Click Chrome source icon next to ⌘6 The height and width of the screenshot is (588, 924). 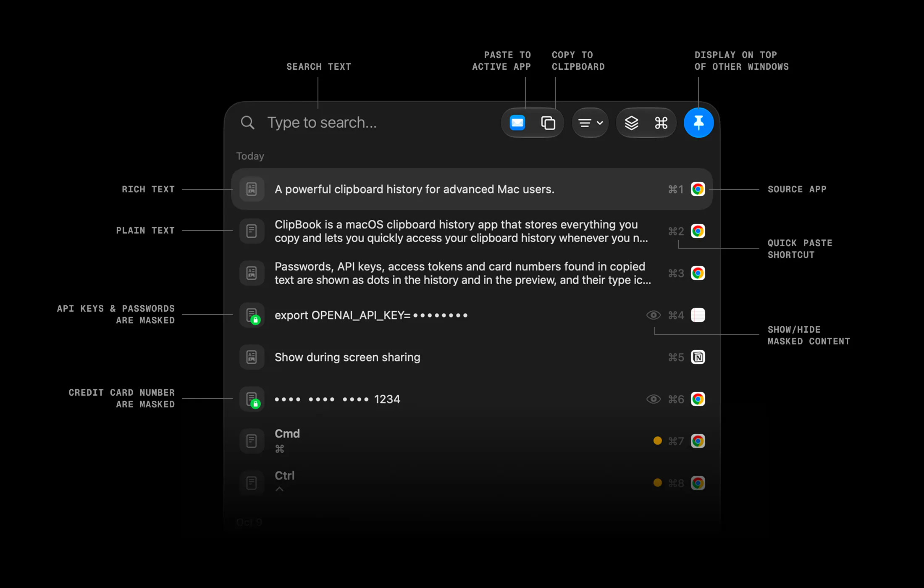(x=698, y=399)
